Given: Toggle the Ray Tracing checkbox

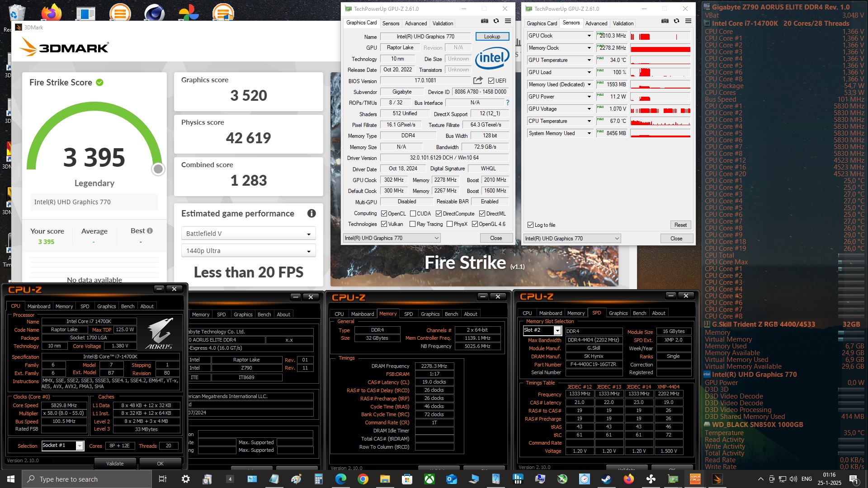Looking at the screenshot, I should (412, 224).
